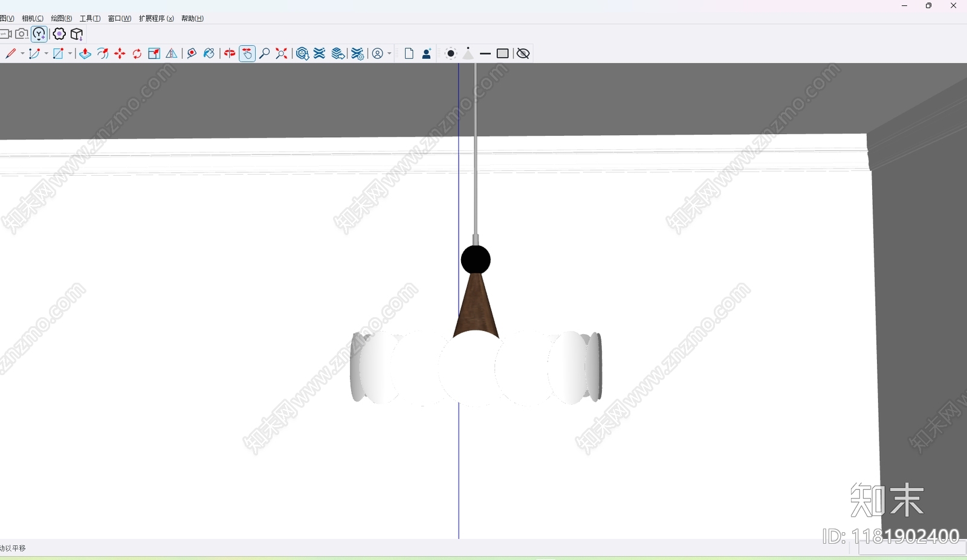Select the Move tool with four red arrows
This screenshot has height=560, width=967.
120,54
